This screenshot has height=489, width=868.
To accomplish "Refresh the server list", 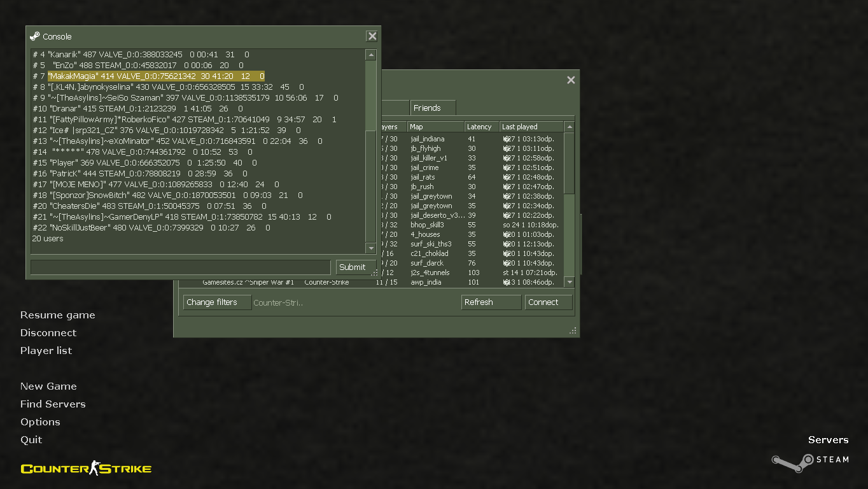I will (x=491, y=302).
